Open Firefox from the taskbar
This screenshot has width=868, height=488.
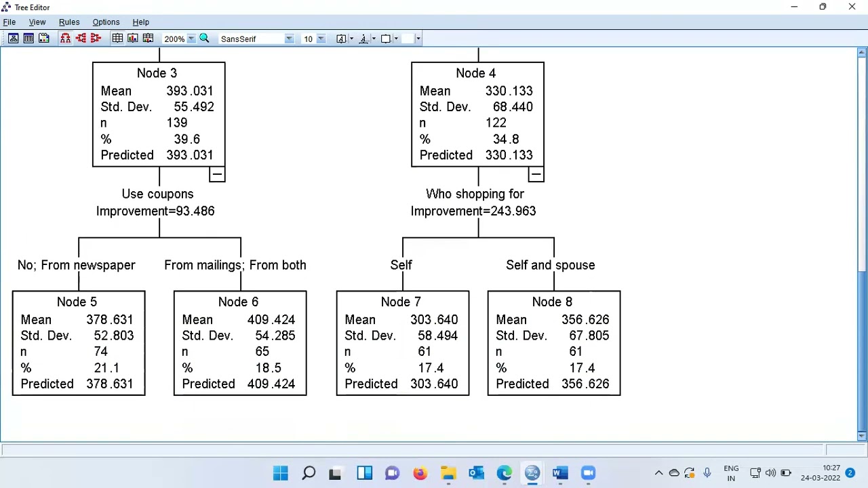click(420, 473)
